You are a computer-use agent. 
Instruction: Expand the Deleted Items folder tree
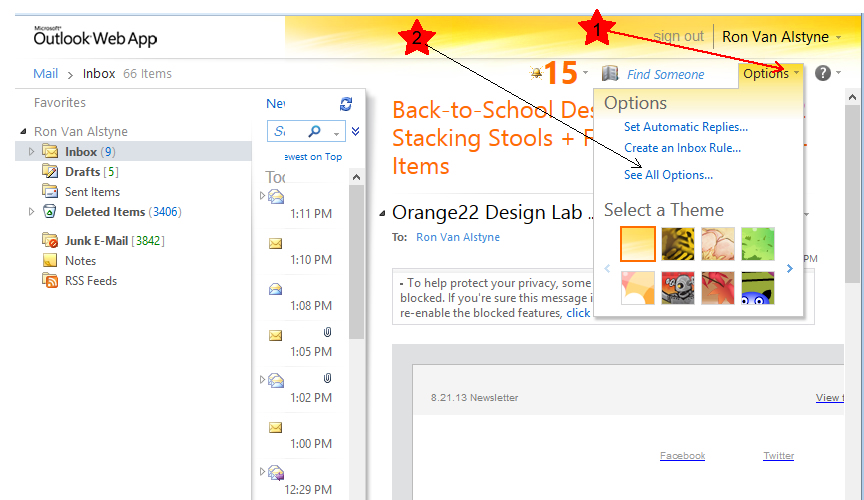point(31,211)
